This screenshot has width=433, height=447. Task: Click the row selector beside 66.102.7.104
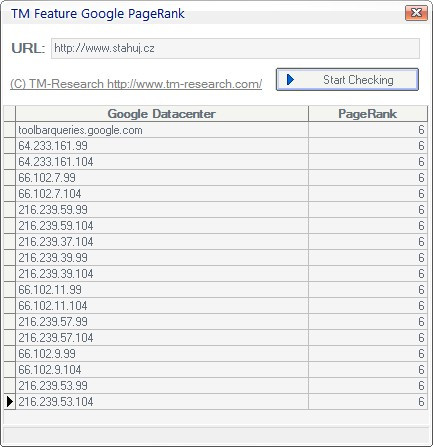click(10, 194)
